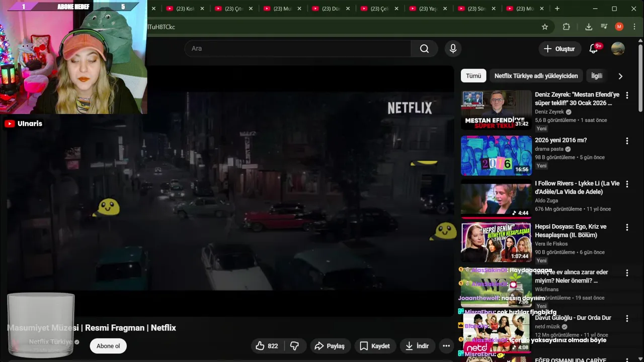Select the Tümü filter chip
644x362 pixels.
473,76
